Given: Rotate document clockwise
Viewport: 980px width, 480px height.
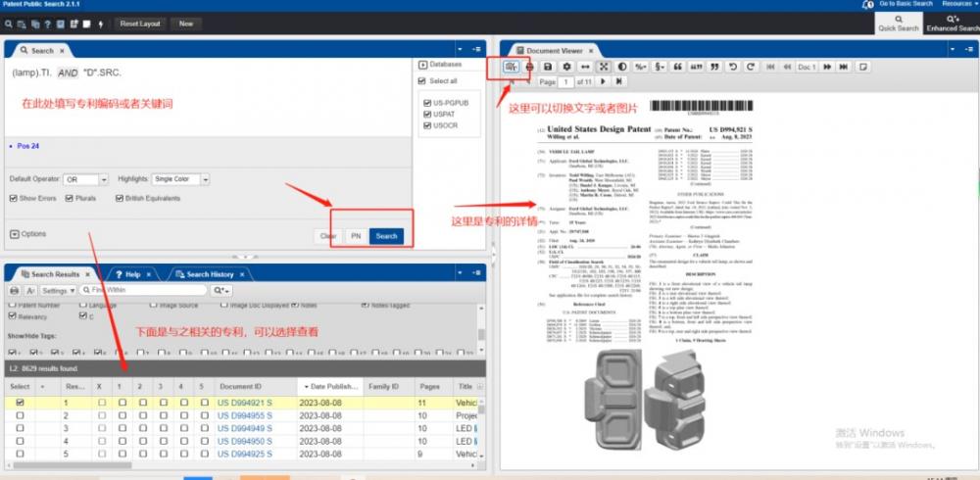Looking at the screenshot, I should tap(750, 67).
